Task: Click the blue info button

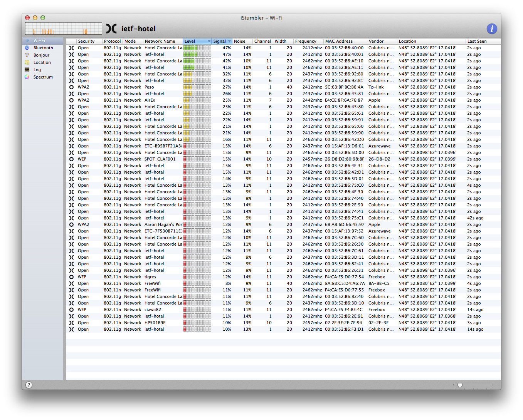Action: (x=491, y=28)
